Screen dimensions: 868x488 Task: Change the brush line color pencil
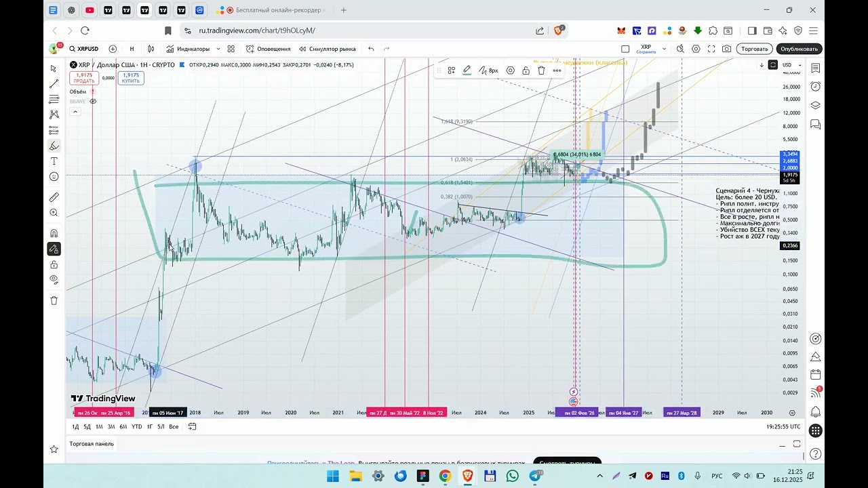pos(467,70)
